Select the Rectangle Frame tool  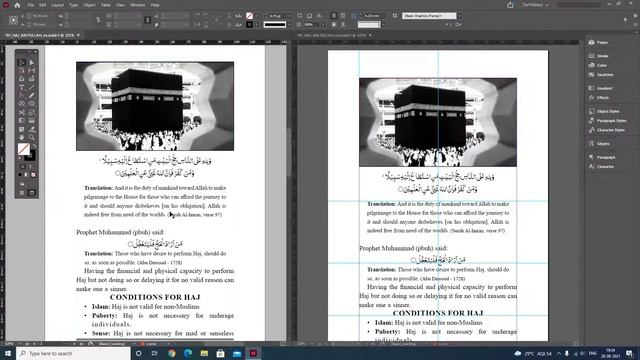[22, 104]
